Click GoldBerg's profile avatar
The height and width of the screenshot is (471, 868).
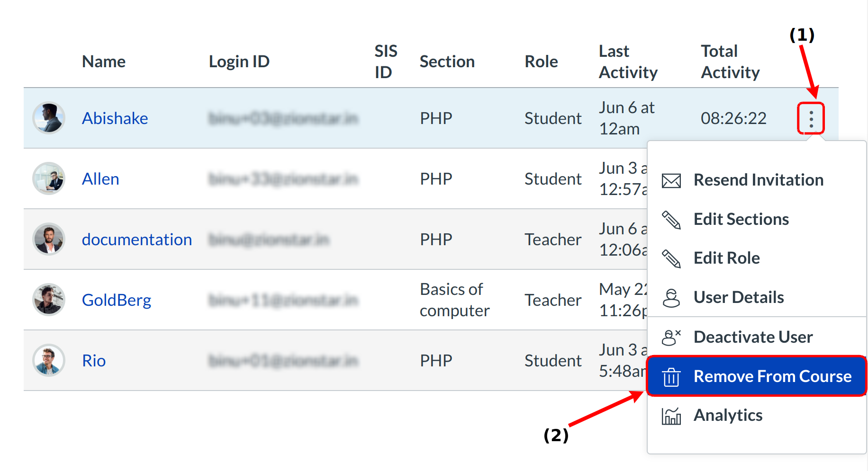tap(49, 300)
